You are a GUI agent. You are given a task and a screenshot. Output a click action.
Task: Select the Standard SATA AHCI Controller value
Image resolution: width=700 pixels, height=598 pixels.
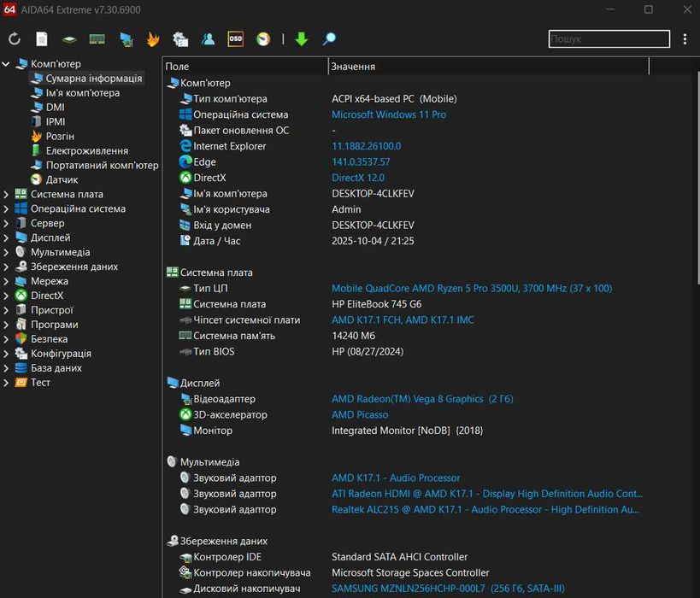coord(399,557)
